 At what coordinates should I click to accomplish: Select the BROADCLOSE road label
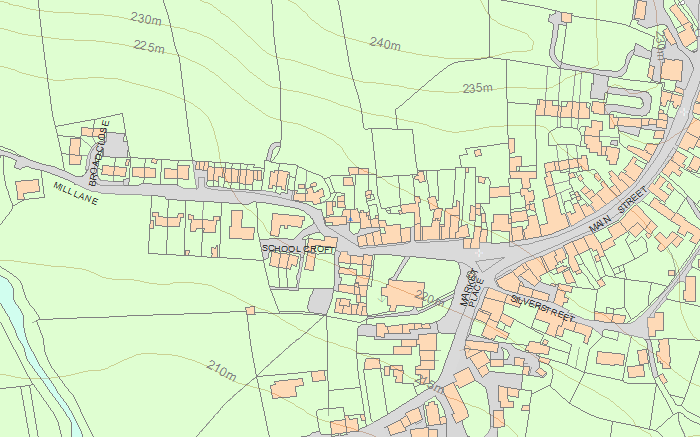pos(99,153)
